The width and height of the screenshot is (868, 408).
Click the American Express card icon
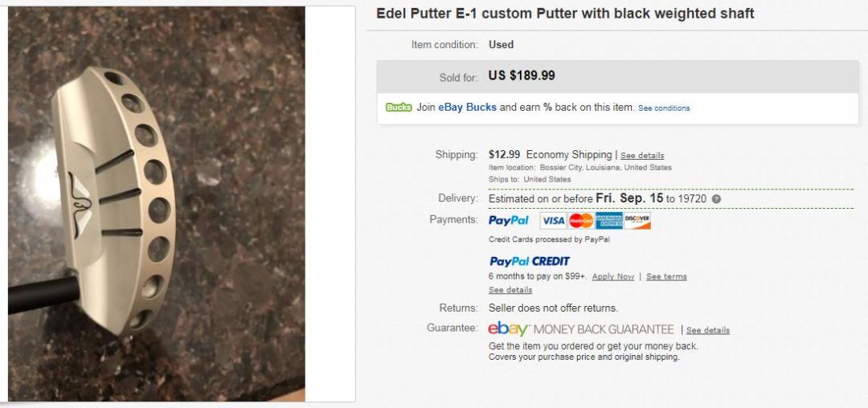click(x=609, y=221)
